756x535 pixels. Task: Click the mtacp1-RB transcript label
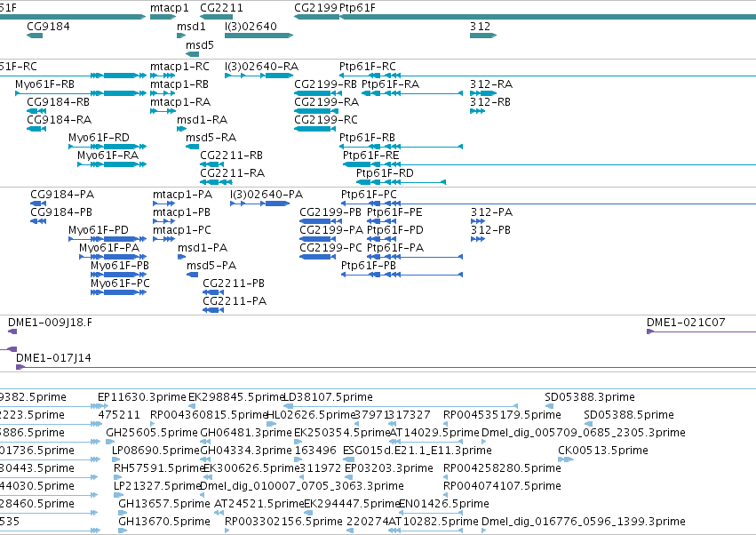[x=179, y=84]
